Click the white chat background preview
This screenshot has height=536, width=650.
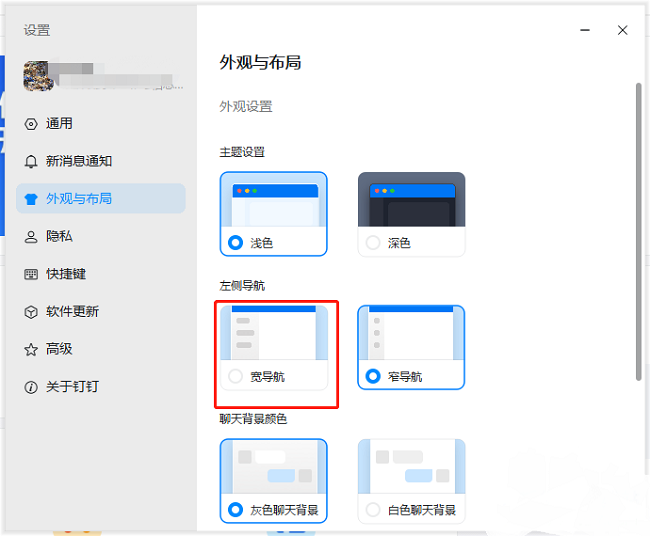(x=412, y=467)
